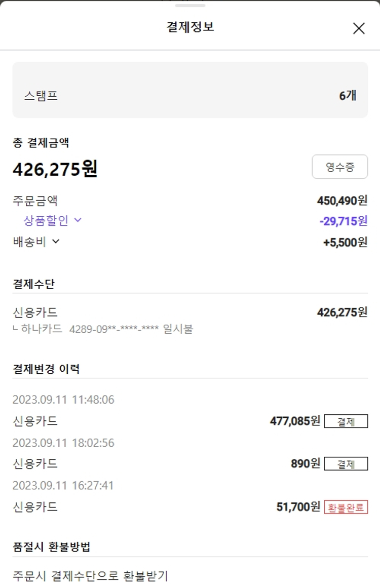The height and width of the screenshot is (588, 380).
Task: Open the 영수증 receipt
Action: coord(339,167)
